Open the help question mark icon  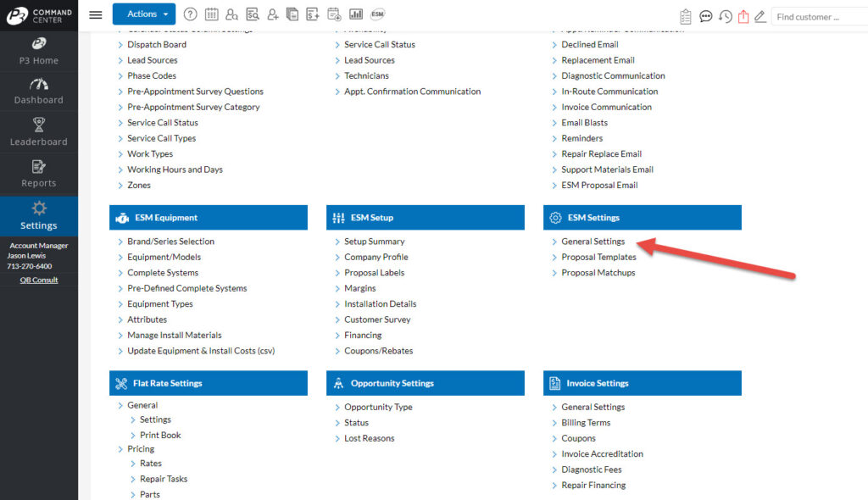click(x=190, y=14)
